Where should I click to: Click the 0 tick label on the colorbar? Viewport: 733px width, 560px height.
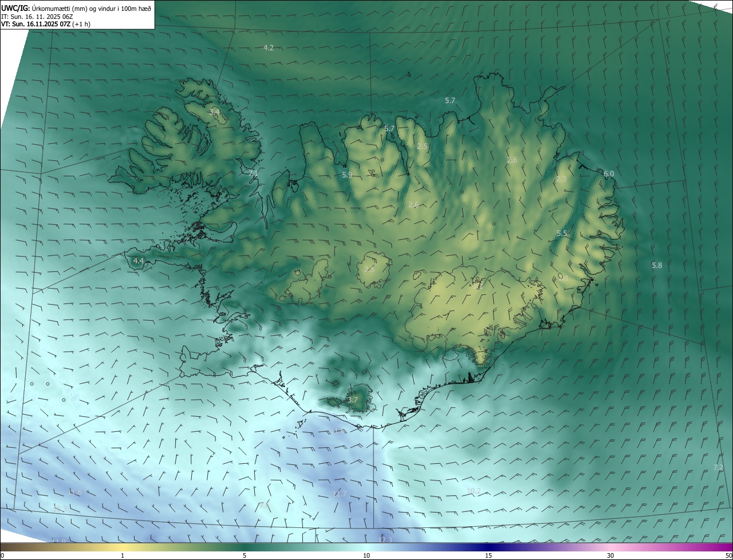[x=2, y=555]
